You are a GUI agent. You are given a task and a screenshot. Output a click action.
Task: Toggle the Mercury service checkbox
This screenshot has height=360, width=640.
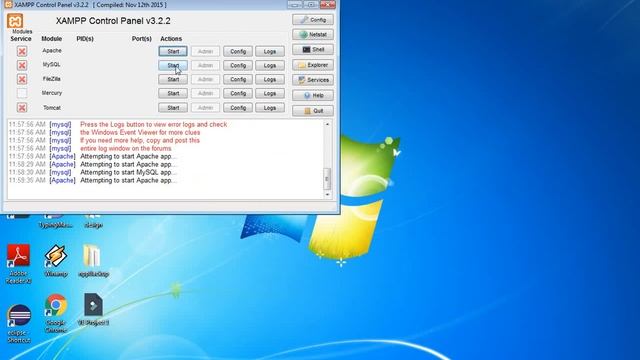pos(22,93)
